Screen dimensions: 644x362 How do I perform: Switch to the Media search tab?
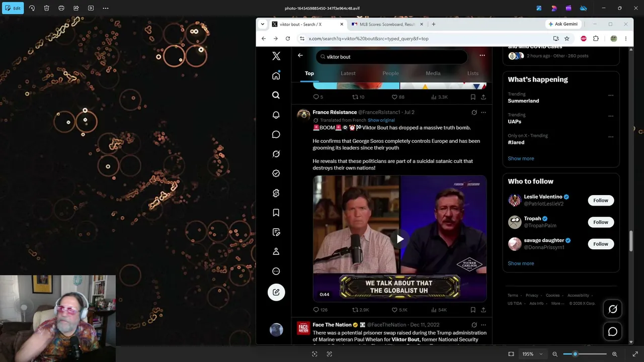[x=433, y=73]
